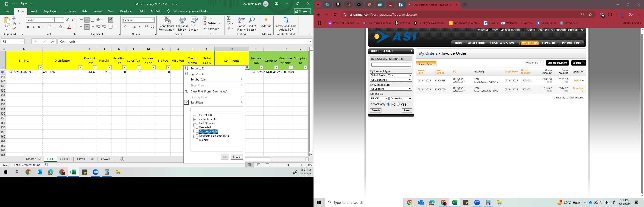This screenshot has height=207, width=644.
Task: Open Text Filters submenu
Action: 197,103
